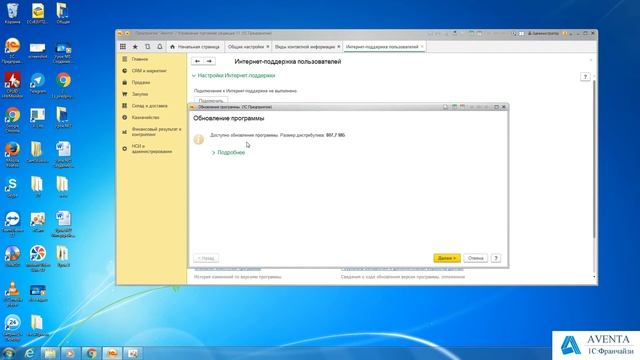Click forward arrow on Интернет-поддержка page
The height and width of the screenshot is (360, 640).
pyautogui.click(x=209, y=61)
